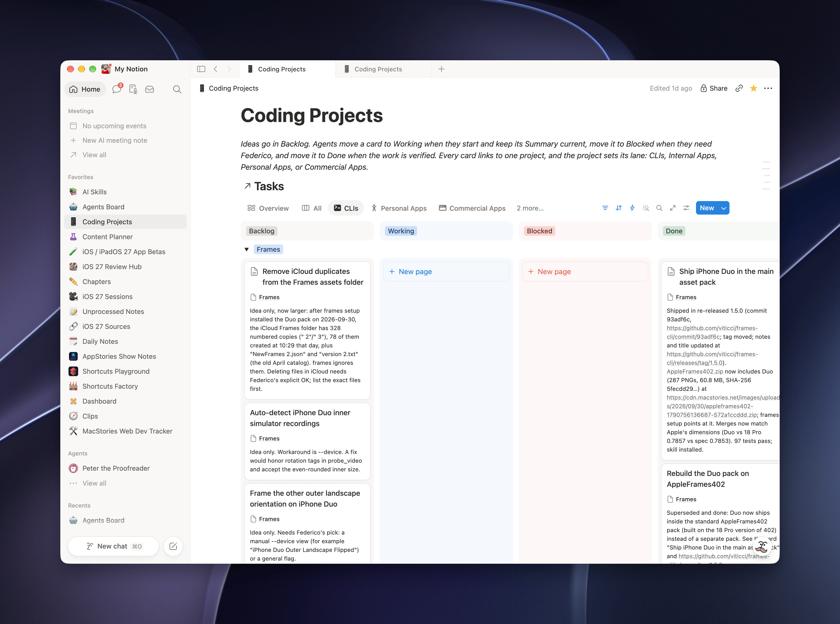Open the page more options menu
Image resolution: width=840 pixels, height=624 pixels.
(x=768, y=88)
